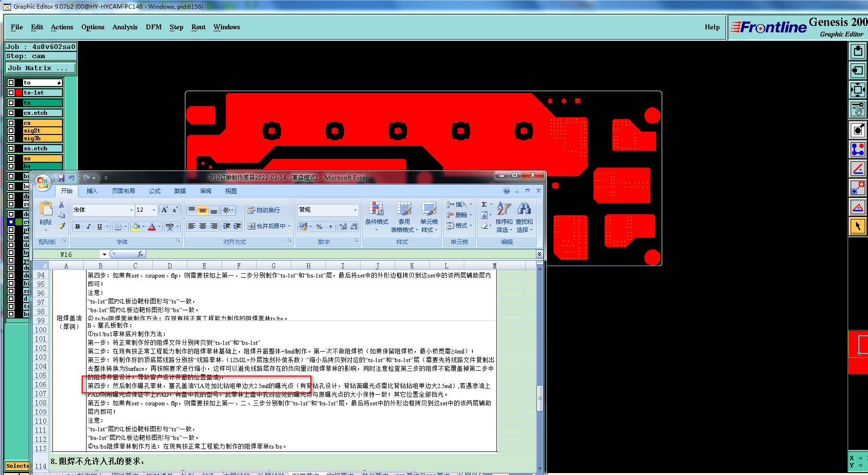
Task: Switch to Excel 公式 ribbon tab
Action: [155, 191]
